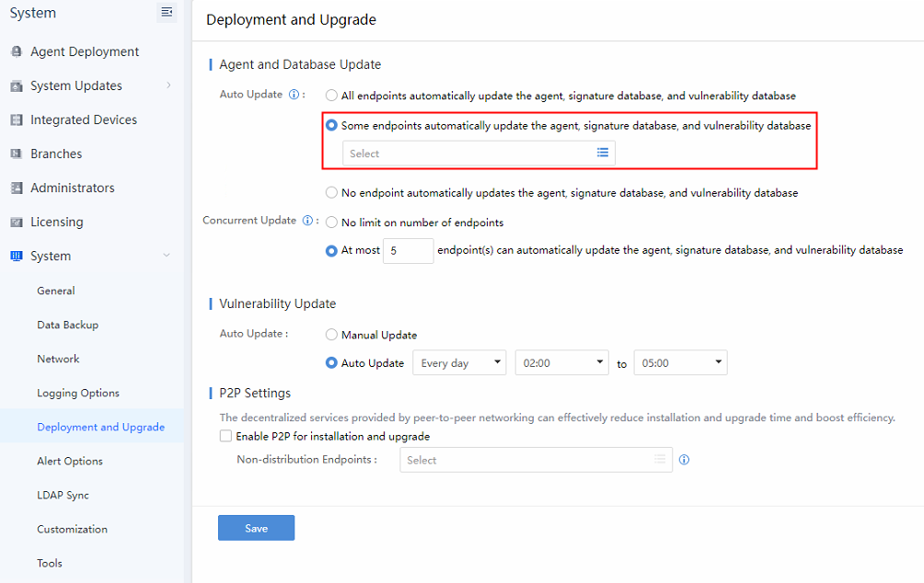924x583 pixels.
Task: Click the Administrators sidebar icon
Action: click(17, 189)
